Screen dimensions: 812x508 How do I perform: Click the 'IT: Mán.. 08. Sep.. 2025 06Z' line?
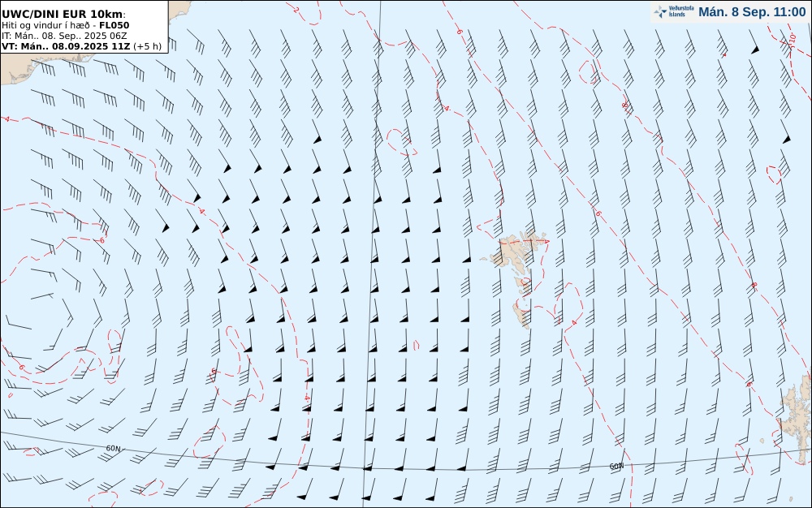point(63,36)
